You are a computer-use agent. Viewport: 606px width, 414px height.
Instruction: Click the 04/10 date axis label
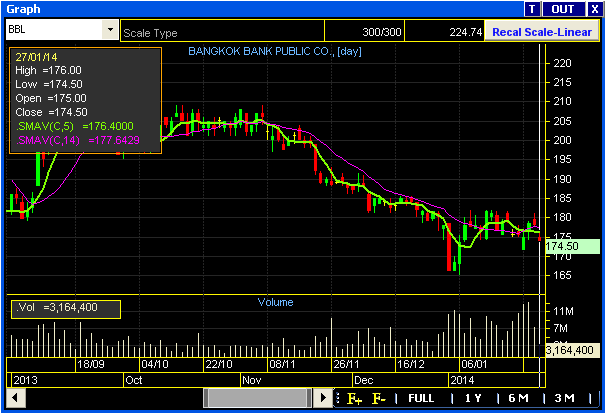155,364
